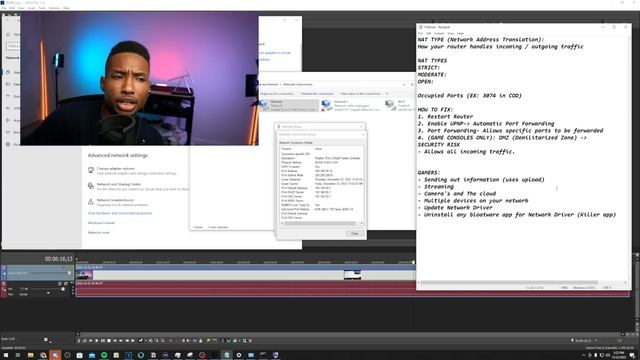Select the Ethernet adapter icon in Network Connections
This screenshot has height=360, width=640.
[x=264, y=105]
